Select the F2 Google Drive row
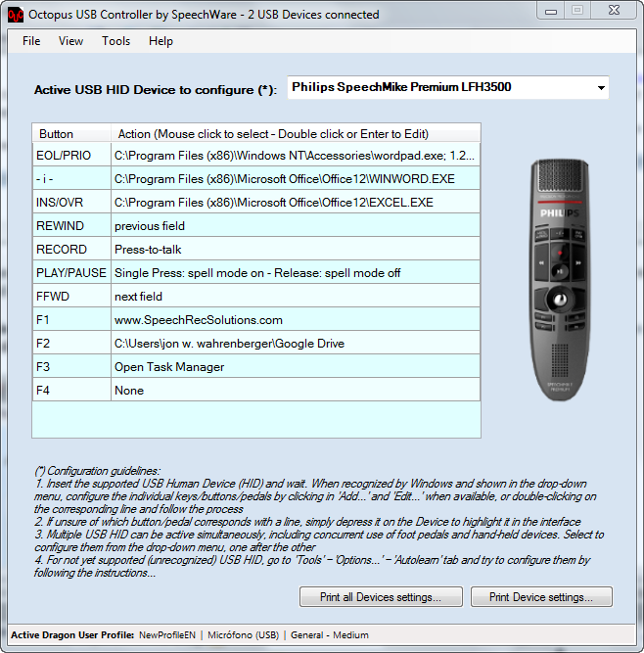The image size is (644, 653). click(x=294, y=344)
